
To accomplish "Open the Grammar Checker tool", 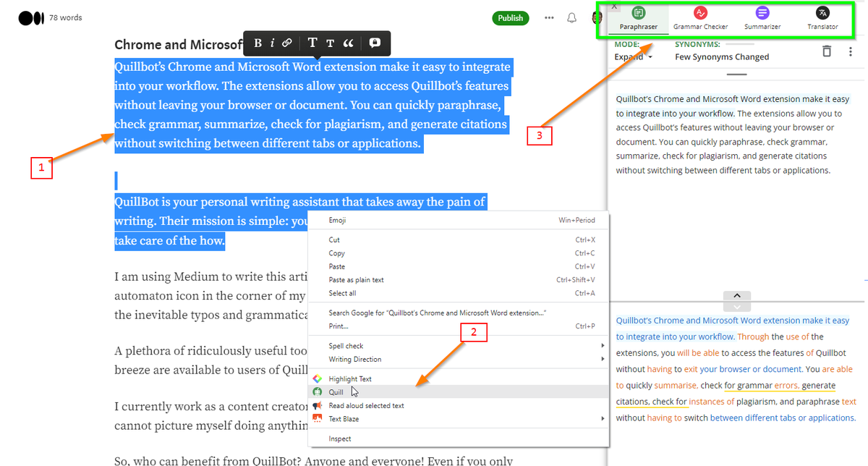I will pos(699,18).
